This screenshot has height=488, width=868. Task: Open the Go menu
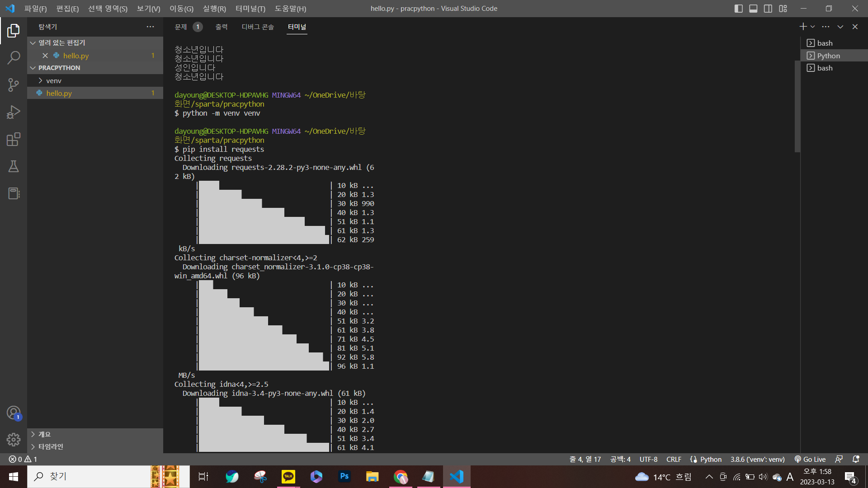[181, 9]
